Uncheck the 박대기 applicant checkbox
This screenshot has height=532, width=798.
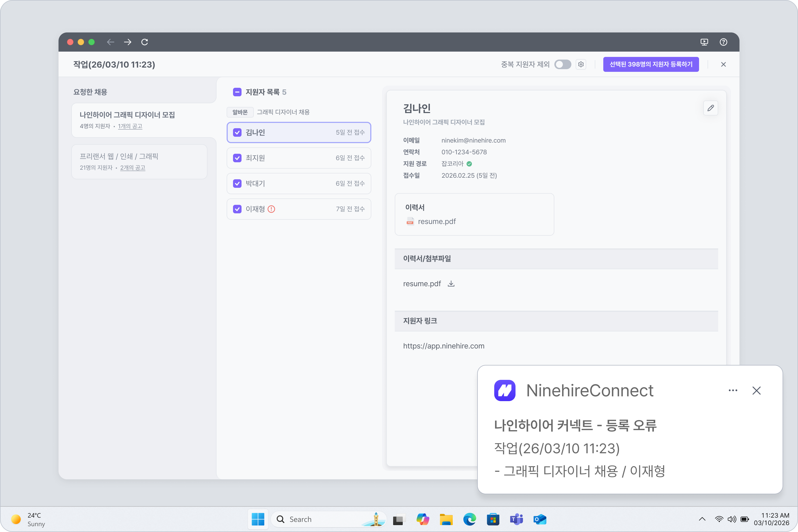click(x=237, y=184)
